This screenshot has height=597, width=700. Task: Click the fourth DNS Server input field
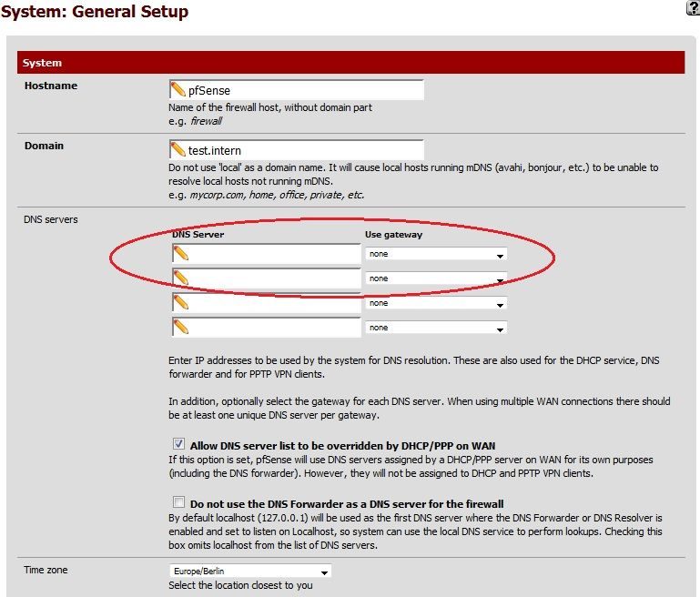point(267,328)
